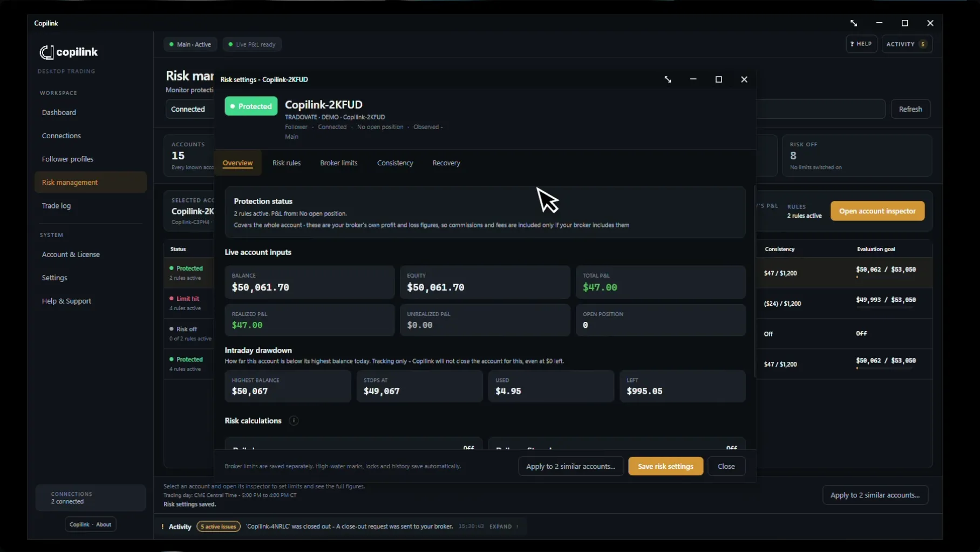
Task: Click the 5 active issues badge
Action: (x=219, y=527)
